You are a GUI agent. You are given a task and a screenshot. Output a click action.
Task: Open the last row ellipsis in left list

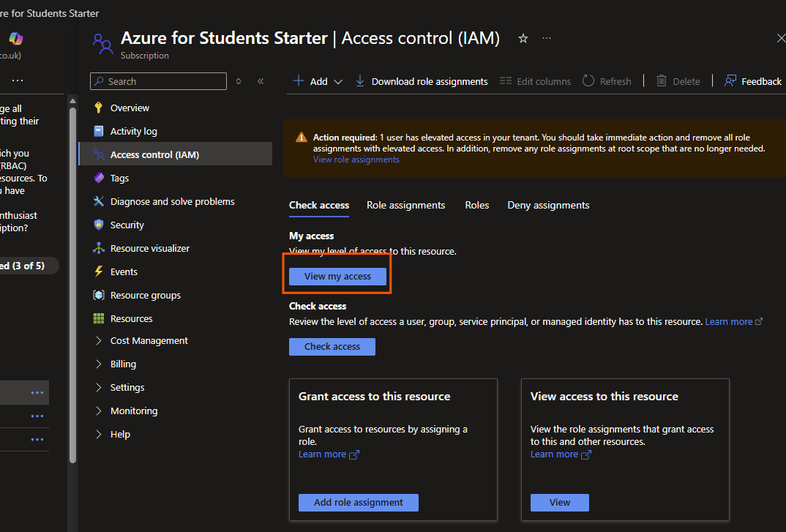click(x=37, y=440)
